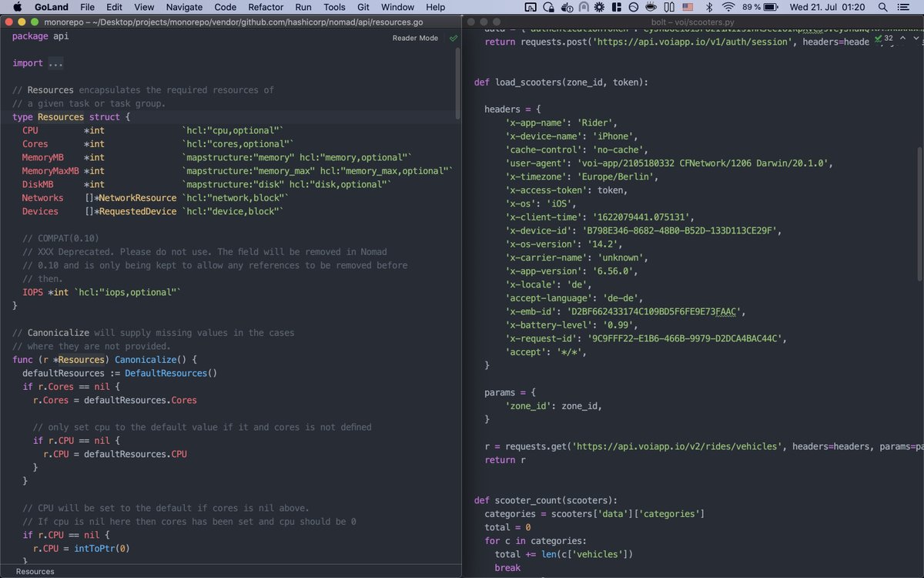Screen dimensions: 924x578
Task: Click the NetworkResource type name
Action: click(138, 198)
